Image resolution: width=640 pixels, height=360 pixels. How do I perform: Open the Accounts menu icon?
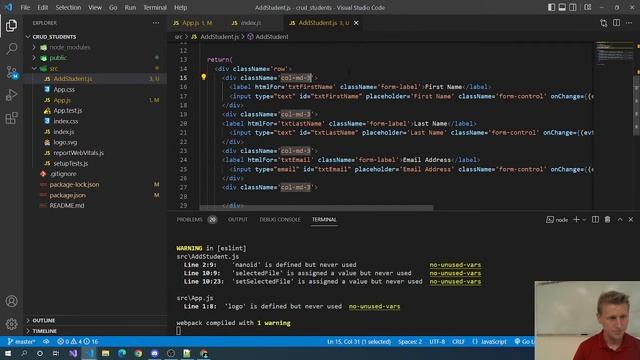[x=11, y=301]
